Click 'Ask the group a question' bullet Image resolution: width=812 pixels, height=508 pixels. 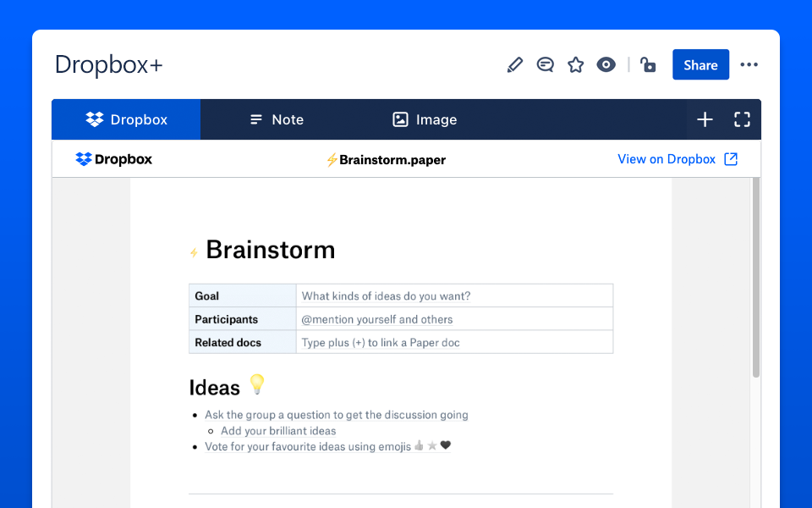pos(336,415)
